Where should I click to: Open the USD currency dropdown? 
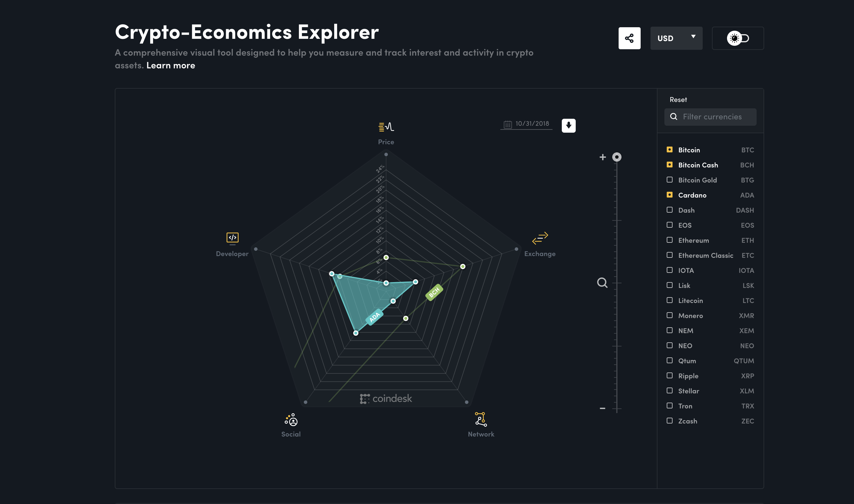(676, 38)
